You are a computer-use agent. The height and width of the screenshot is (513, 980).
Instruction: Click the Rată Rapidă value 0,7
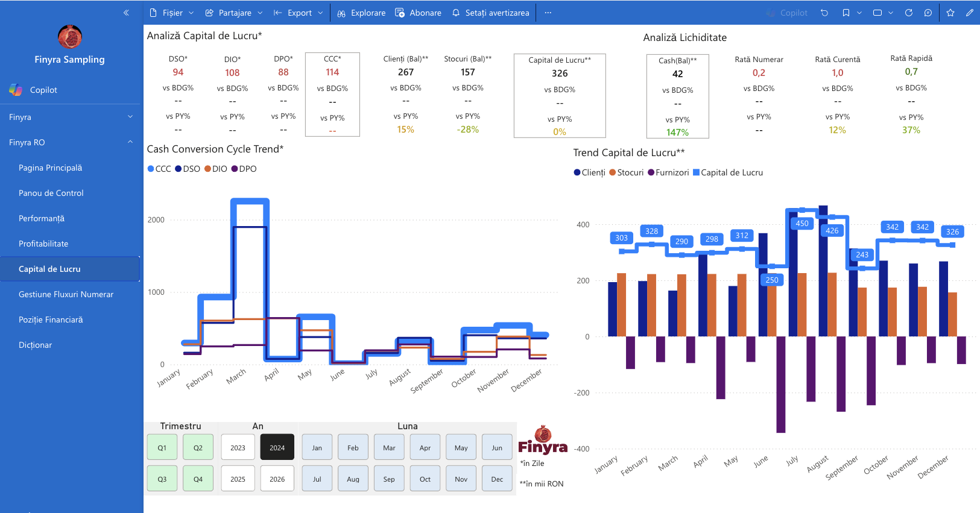(911, 72)
